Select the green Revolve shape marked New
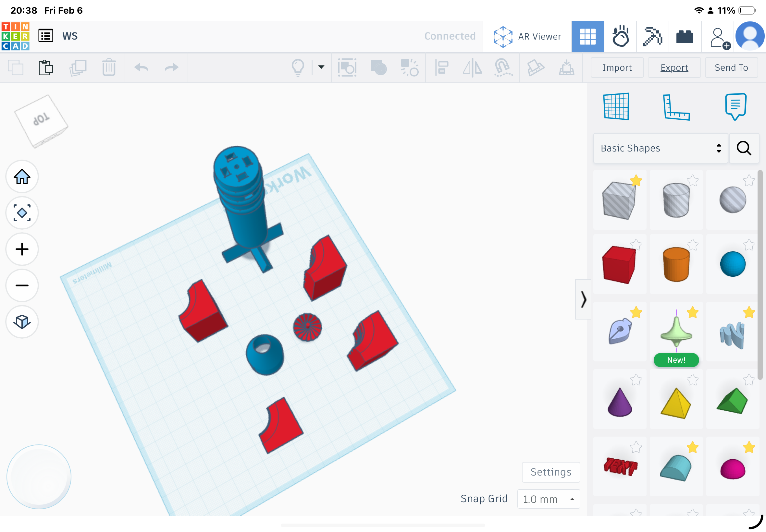Screen dimensions: 766x532 [x=676, y=332]
